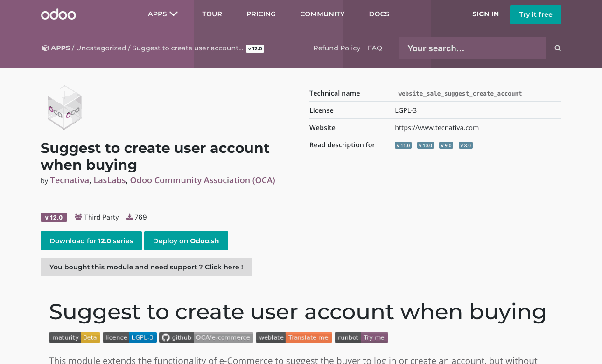Click the v 12.0 badge above Download button
Viewport: 602px width, 364px height.
point(54,217)
